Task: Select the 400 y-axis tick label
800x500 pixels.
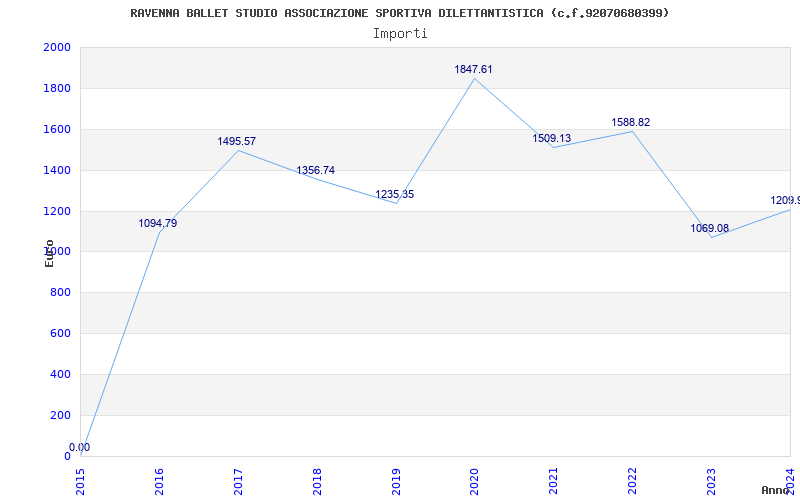Action: click(60, 374)
